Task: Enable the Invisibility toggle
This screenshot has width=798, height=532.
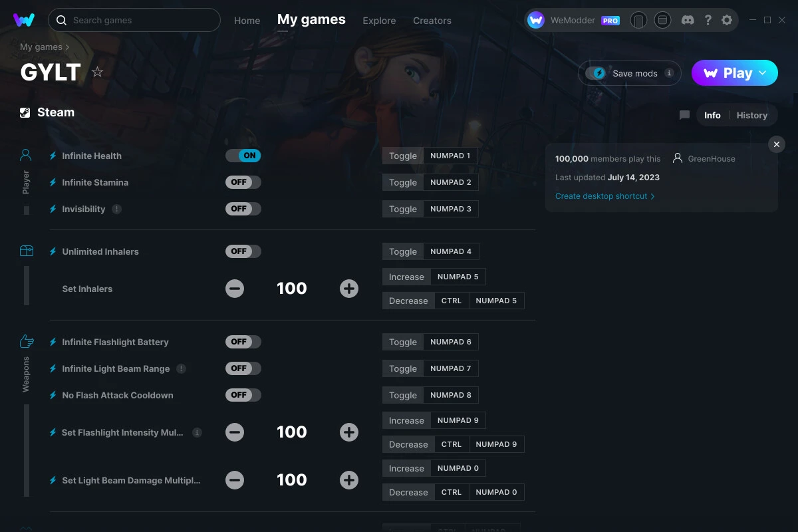Action: point(243,209)
